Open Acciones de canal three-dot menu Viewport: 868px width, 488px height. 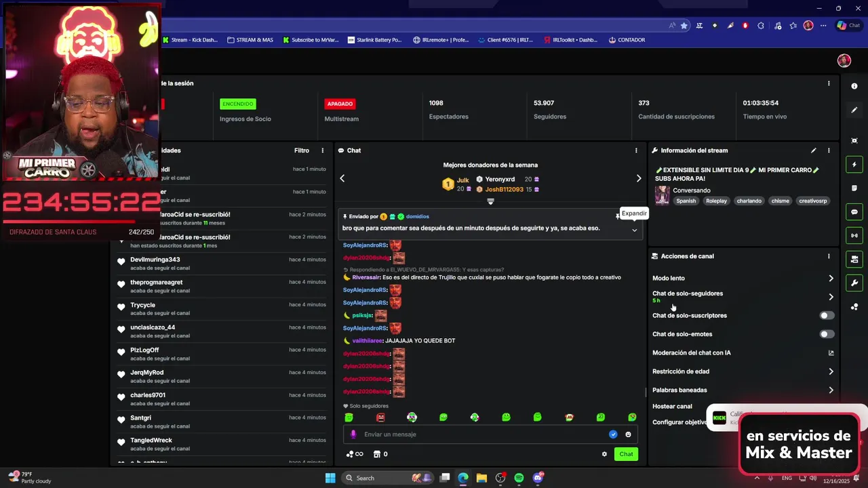point(829,256)
